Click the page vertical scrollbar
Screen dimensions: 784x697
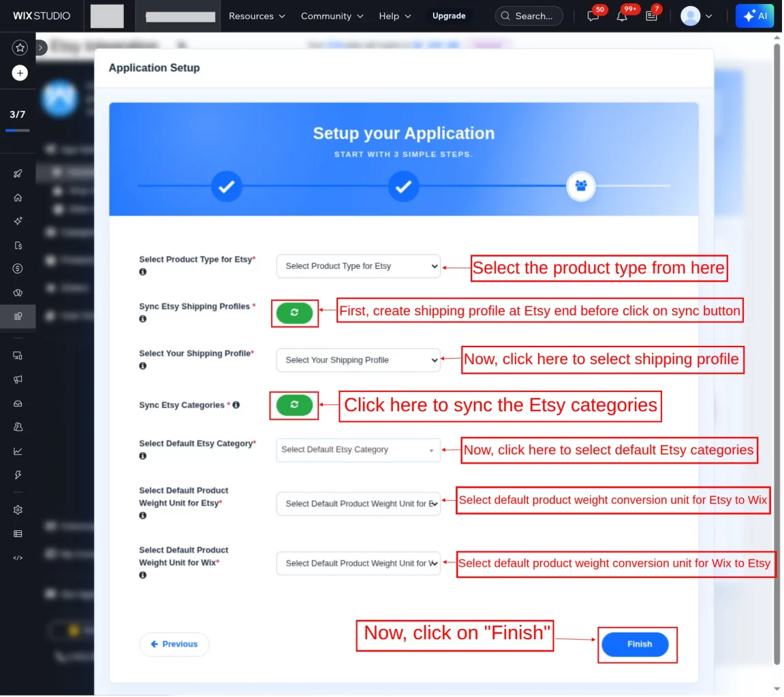pyautogui.click(x=777, y=354)
